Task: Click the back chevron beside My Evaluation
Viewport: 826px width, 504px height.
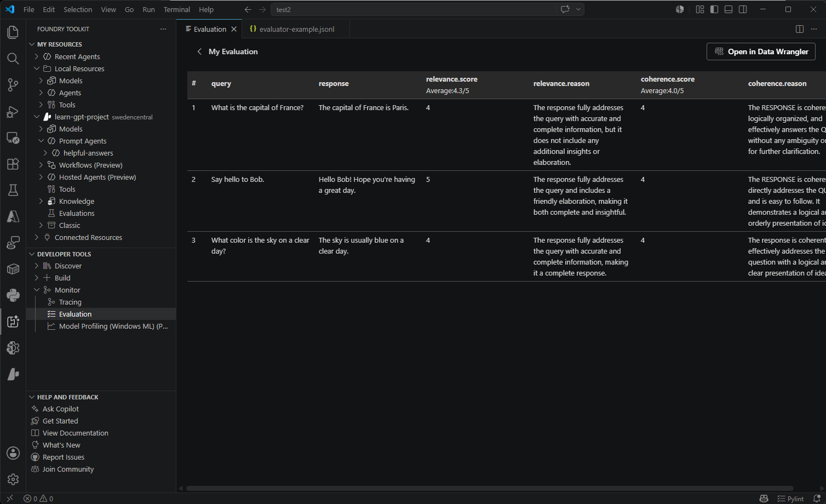Action: [x=199, y=51]
